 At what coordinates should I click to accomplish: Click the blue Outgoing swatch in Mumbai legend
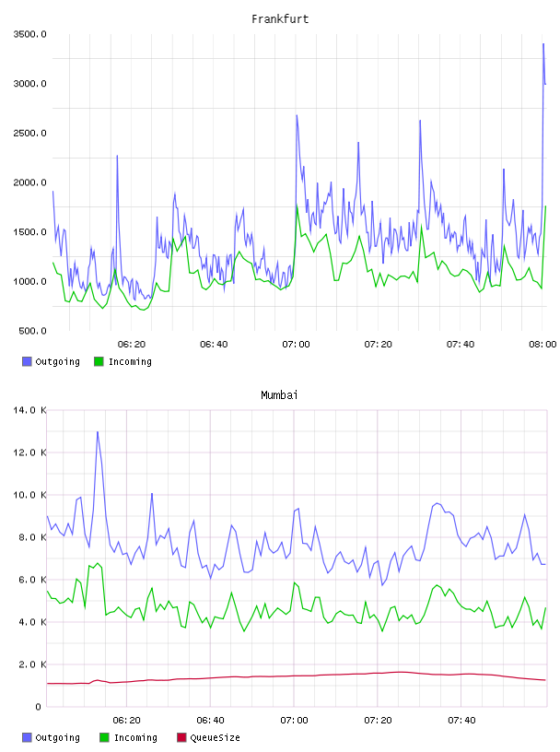27,737
